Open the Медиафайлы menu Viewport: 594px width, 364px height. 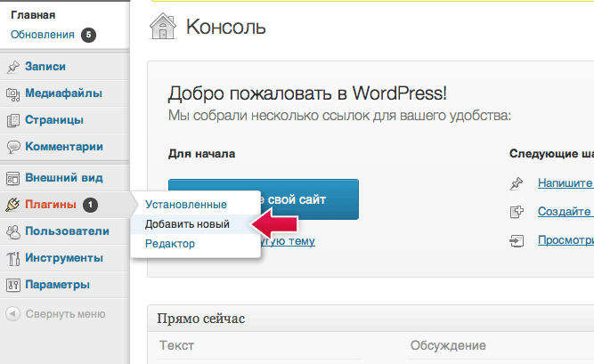pyautogui.click(x=63, y=93)
